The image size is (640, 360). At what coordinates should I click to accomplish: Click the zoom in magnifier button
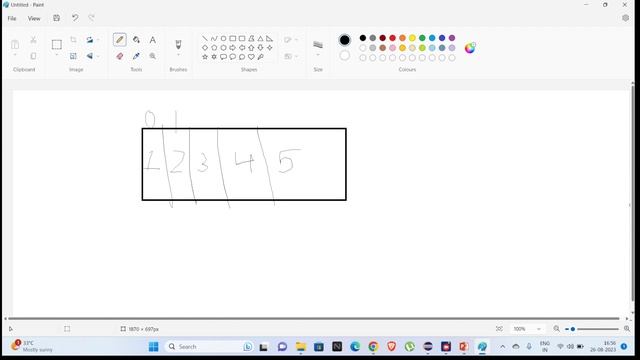[627, 329]
